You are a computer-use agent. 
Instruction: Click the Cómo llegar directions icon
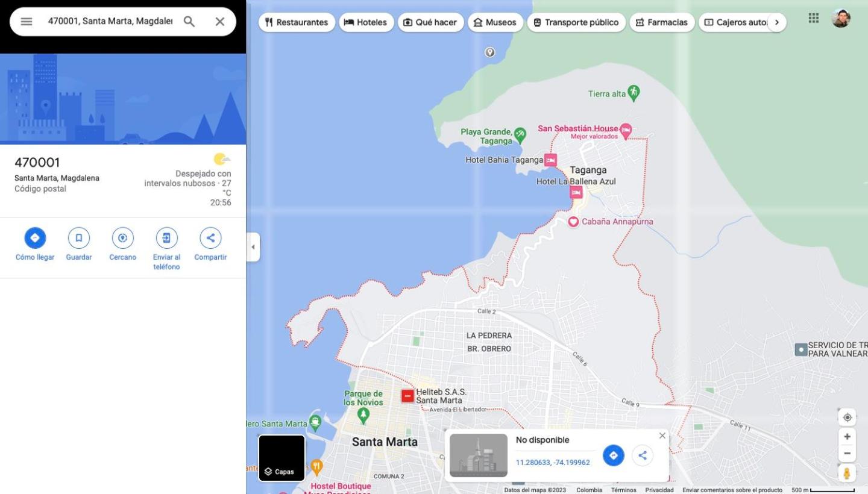pos(35,238)
